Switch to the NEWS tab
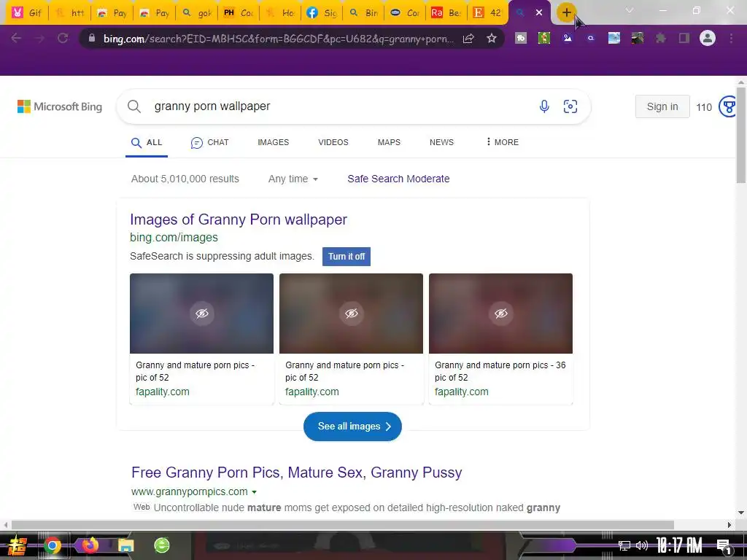The image size is (747, 560). tap(441, 142)
